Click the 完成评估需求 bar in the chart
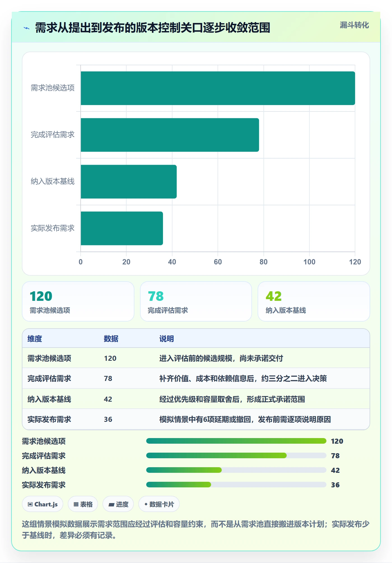This screenshot has width=392, height=563. 170,135
